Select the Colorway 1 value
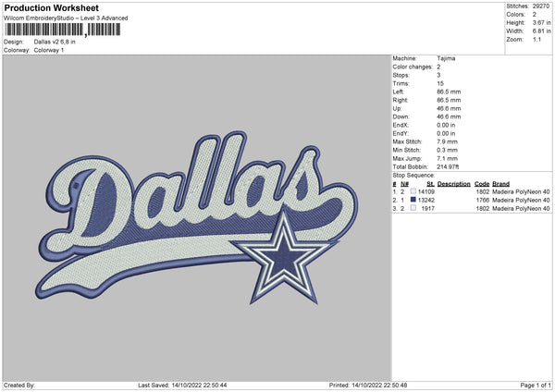 click(49, 50)
